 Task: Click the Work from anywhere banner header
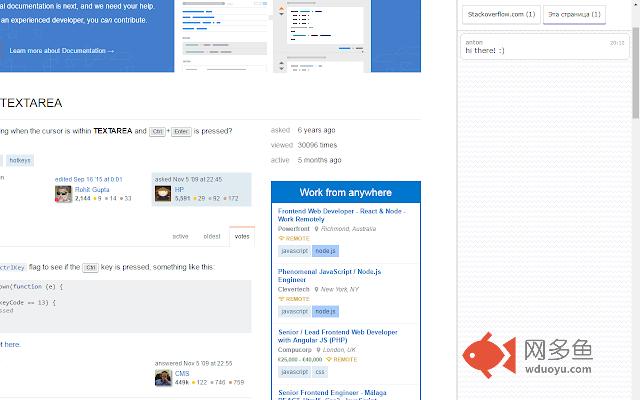[x=346, y=192]
